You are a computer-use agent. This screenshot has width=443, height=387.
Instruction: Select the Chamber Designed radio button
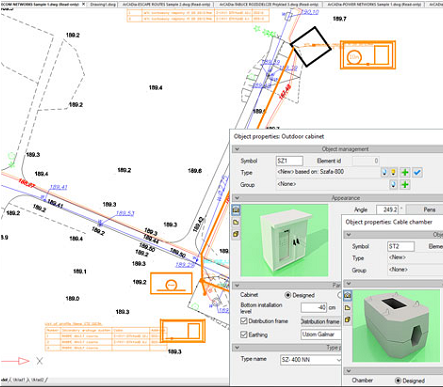(398, 380)
